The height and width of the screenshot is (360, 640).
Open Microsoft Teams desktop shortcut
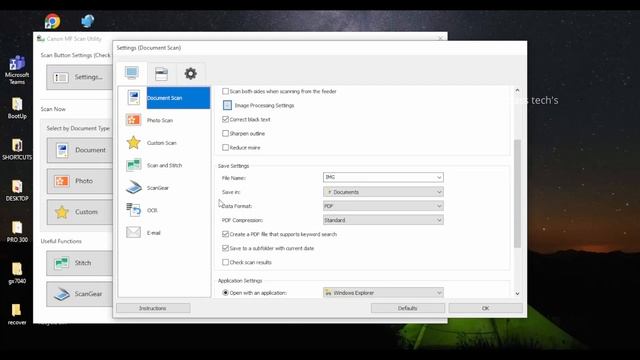point(17,70)
